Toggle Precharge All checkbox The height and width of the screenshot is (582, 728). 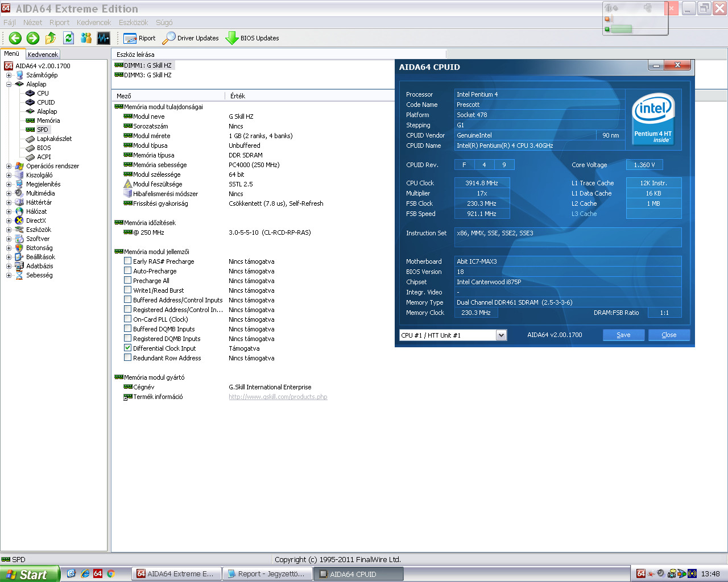[x=127, y=280]
